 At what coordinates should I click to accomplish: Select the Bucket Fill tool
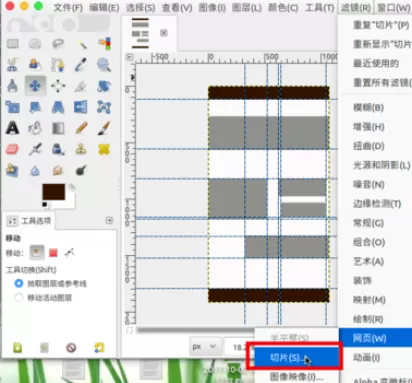coord(35,128)
